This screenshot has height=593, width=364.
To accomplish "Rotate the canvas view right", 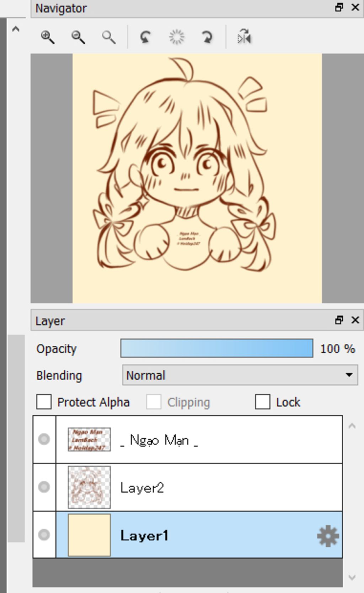I will tap(207, 37).
